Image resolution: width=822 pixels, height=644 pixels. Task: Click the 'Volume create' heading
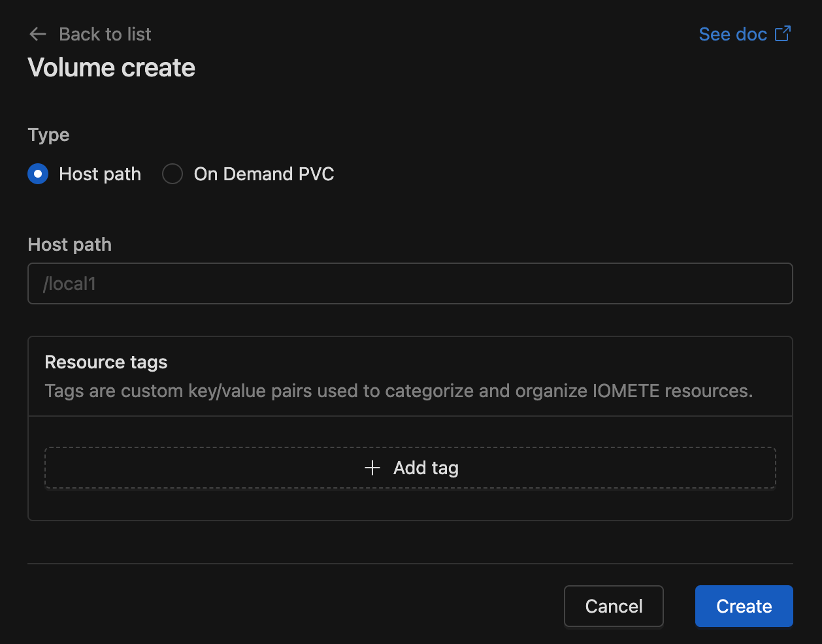[x=112, y=68]
